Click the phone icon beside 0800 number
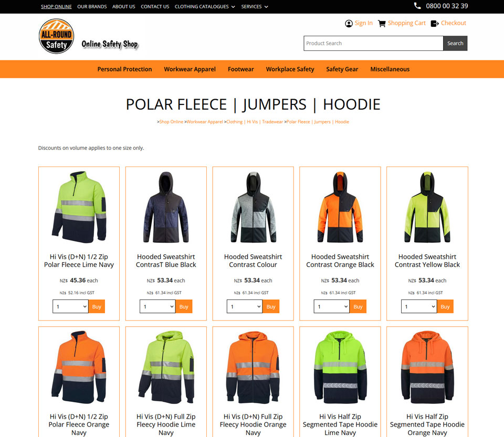The width and height of the screenshot is (504, 437). pos(417,6)
